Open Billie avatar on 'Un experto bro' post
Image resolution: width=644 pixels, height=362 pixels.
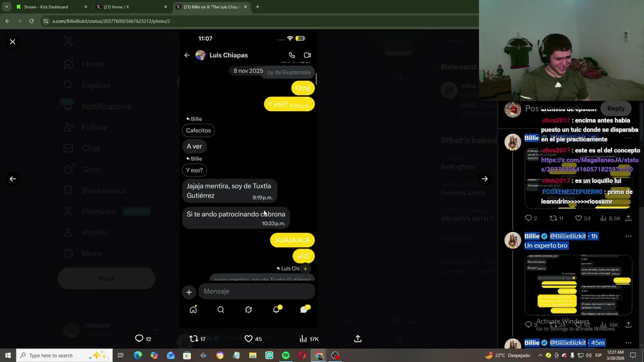(x=513, y=240)
